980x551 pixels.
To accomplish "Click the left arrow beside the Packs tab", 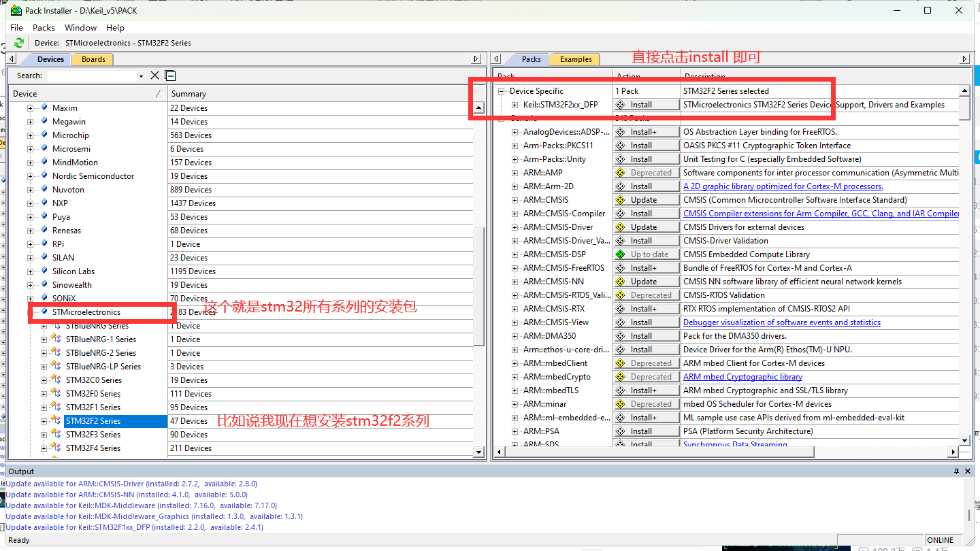I will pos(496,59).
